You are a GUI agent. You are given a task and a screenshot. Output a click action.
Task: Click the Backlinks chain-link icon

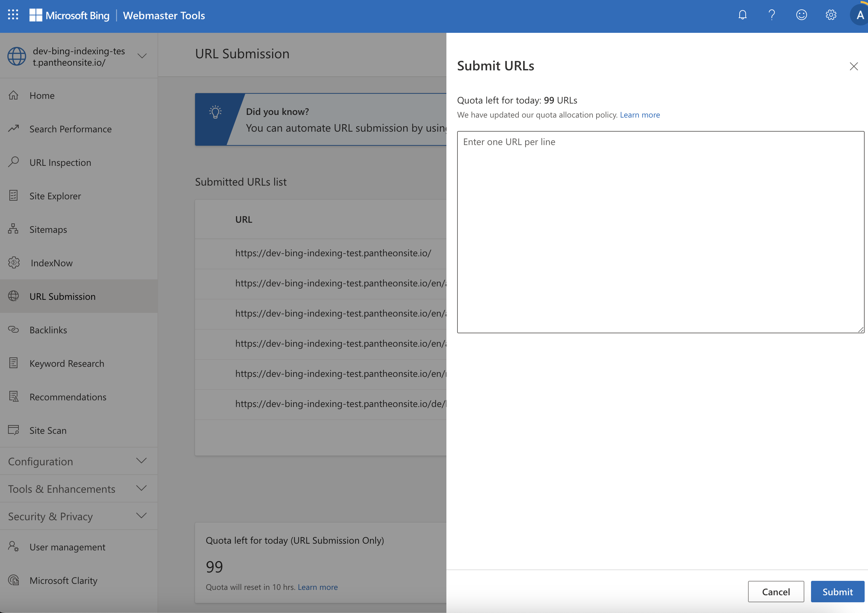click(14, 330)
